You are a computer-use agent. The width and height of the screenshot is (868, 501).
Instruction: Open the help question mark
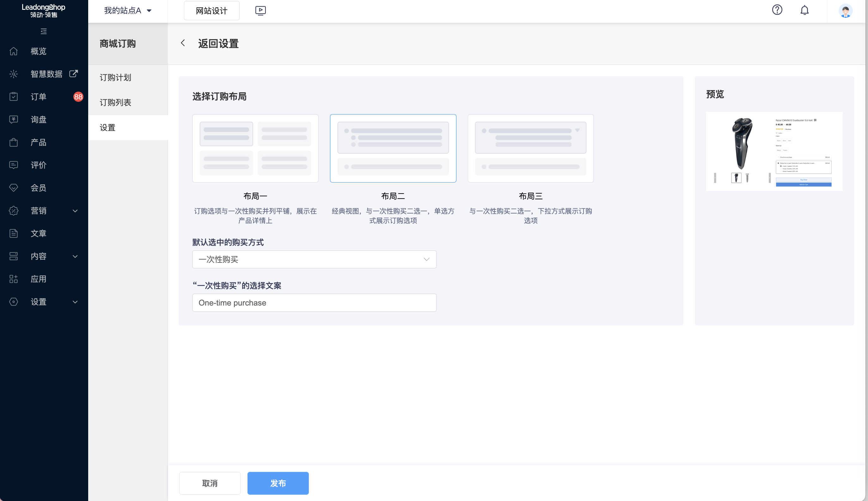pos(777,10)
